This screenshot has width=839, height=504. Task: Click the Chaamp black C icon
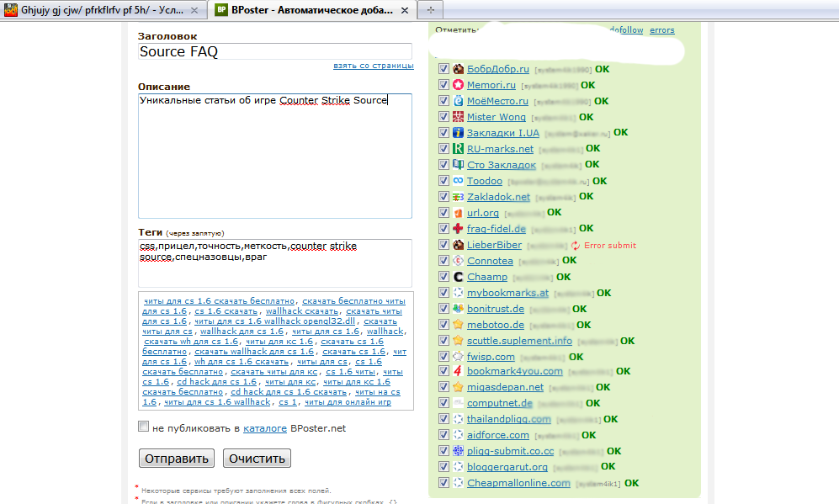(458, 277)
